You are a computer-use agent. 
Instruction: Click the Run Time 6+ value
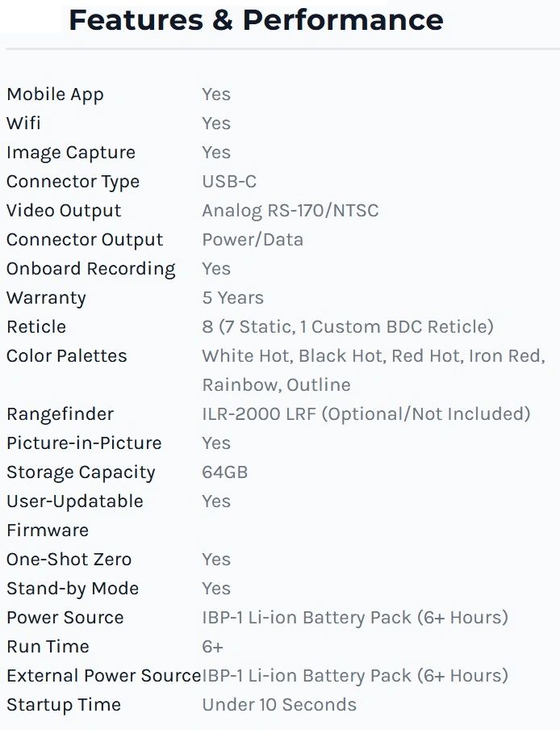[x=212, y=647]
